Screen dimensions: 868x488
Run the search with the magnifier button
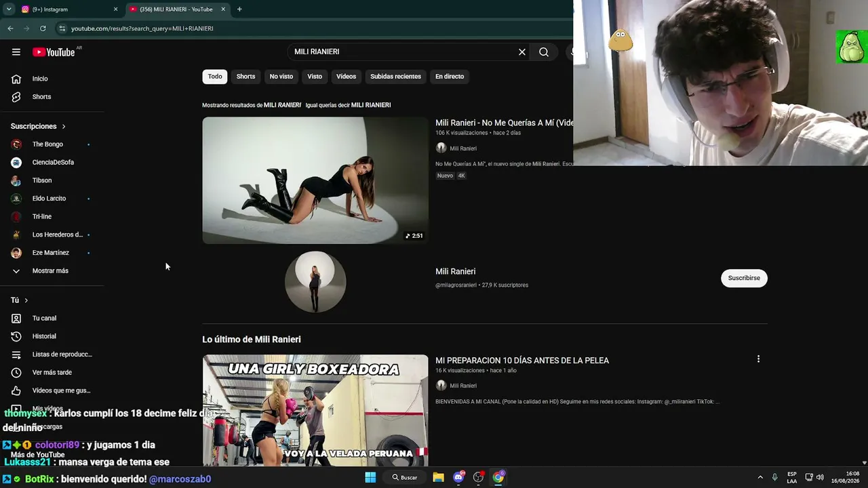(x=544, y=52)
